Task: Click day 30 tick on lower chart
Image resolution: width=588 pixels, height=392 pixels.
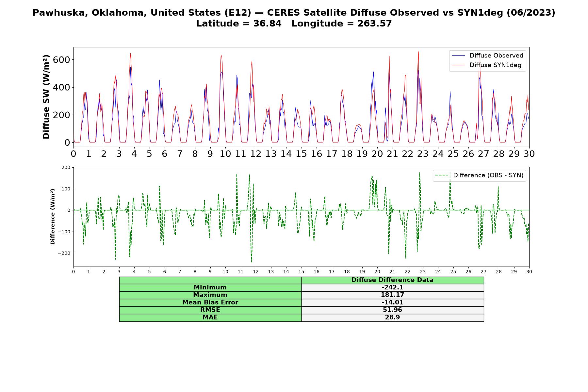Action: click(529, 272)
